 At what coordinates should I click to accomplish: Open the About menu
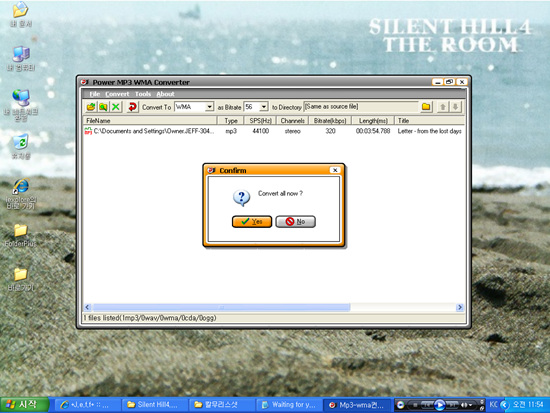pos(165,94)
